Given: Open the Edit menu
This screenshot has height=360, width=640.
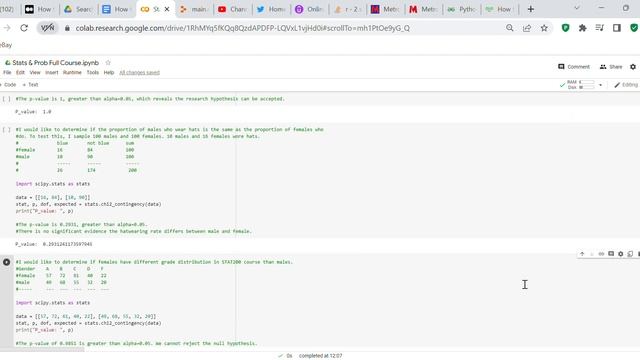Looking at the screenshot, I should (20, 72).
